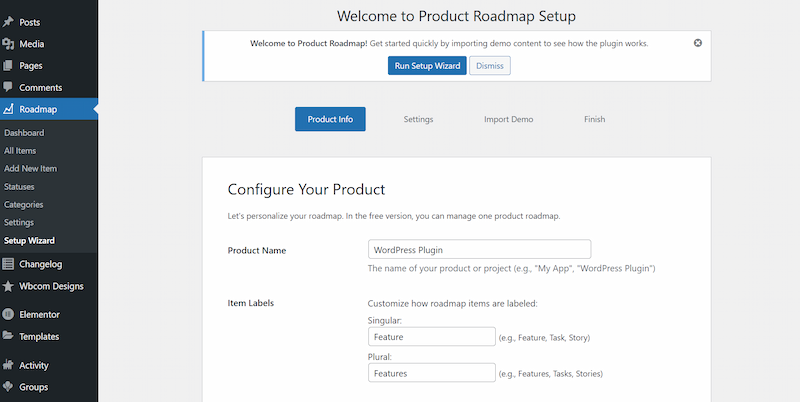The width and height of the screenshot is (800, 402).
Task: Click the Elementor icon in sidebar
Action: 9,314
